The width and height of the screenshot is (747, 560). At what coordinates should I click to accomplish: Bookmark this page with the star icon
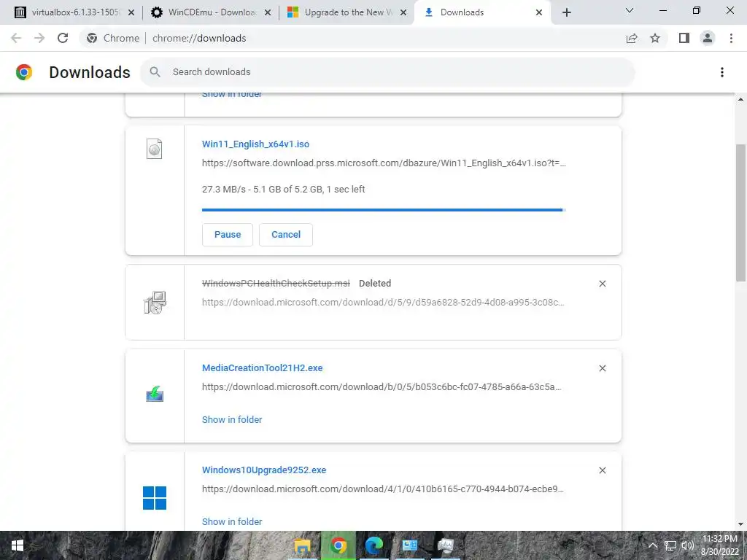(x=655, y=38)
